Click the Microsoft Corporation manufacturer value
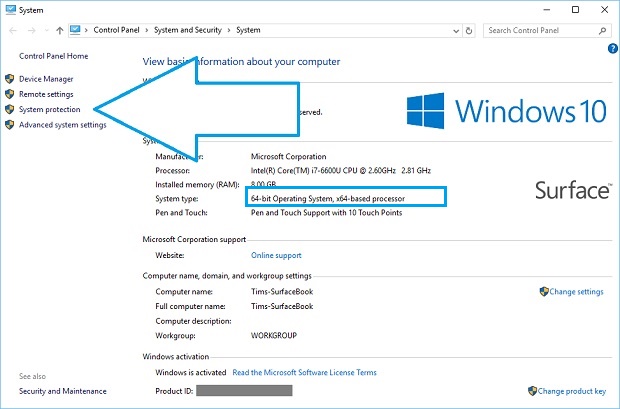This screenshot has height=409, width=620. [x=289, y=157]
